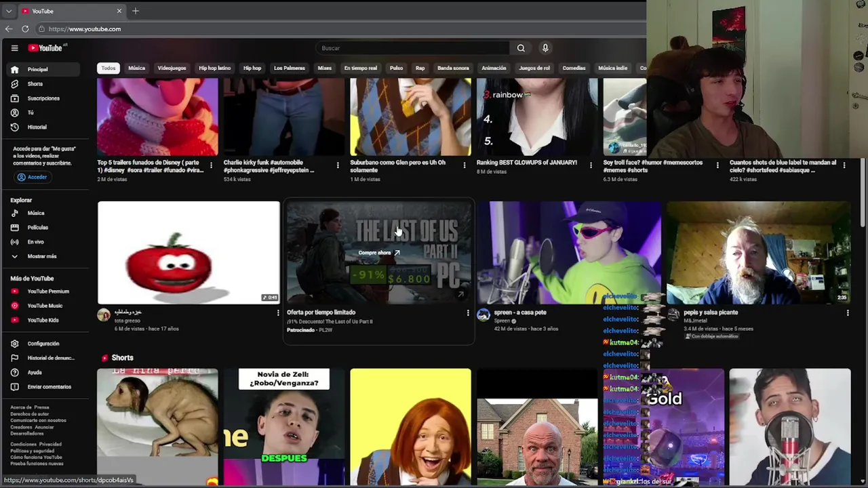Select the Todos filter chip
The width and height of the screenshot is (868, 488).
(108, 68)
